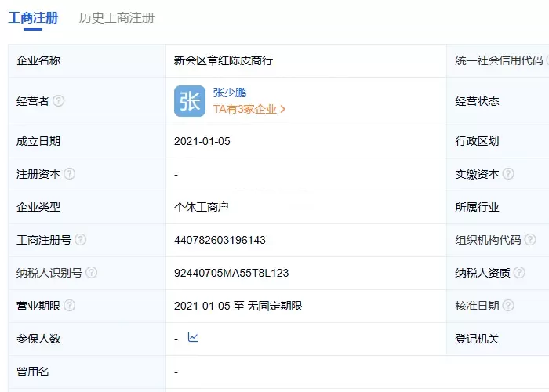Image resolution: width=549 pixels, height=392 pixels.
Task: Click the help icon beside 纳税人资质
Action: coord(519,273)
